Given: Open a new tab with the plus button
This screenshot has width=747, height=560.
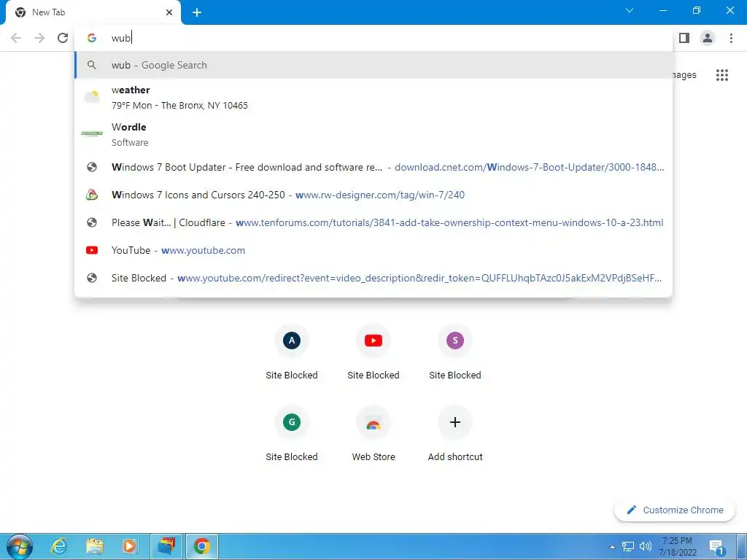Looking at the screenshot, I should pos(197,12).
